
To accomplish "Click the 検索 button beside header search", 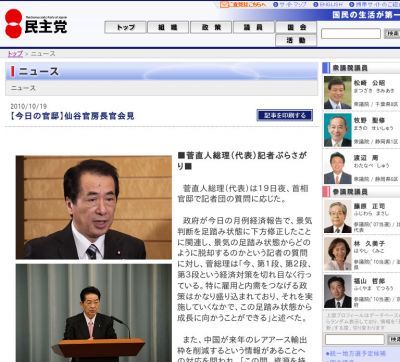I will click(x=392, y=34).
